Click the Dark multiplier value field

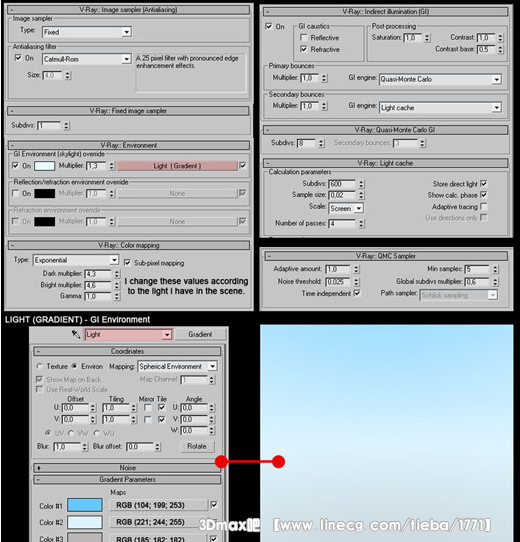pos(98,274)
